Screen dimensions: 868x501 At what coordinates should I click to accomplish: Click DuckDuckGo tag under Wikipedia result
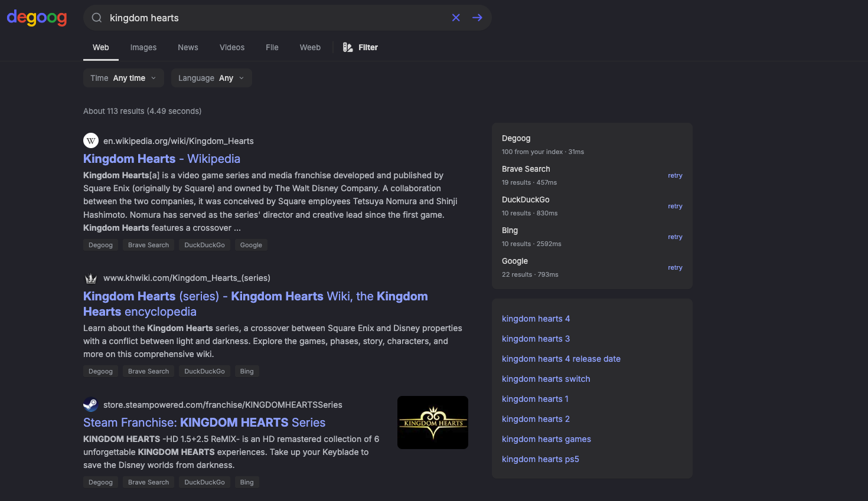(x=204, y=245)
